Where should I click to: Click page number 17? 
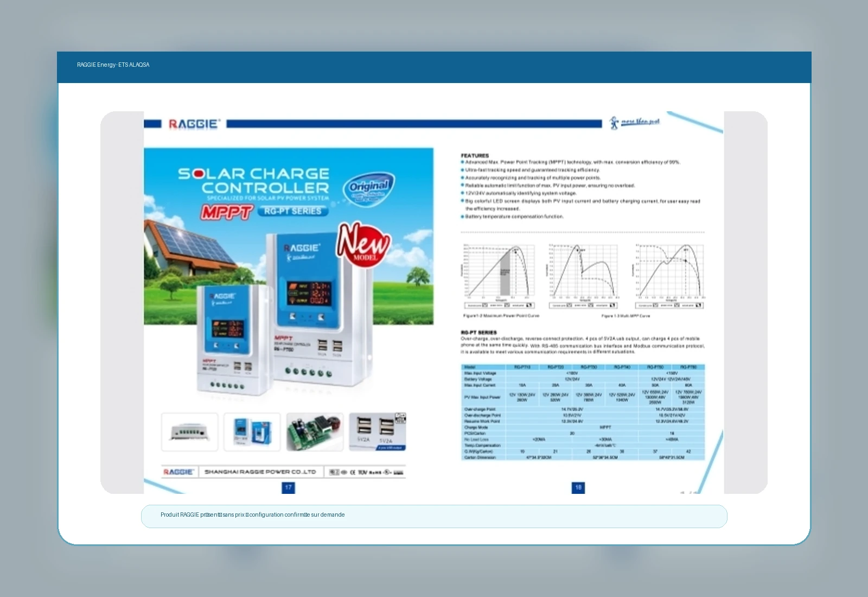(x=288, y=487)
